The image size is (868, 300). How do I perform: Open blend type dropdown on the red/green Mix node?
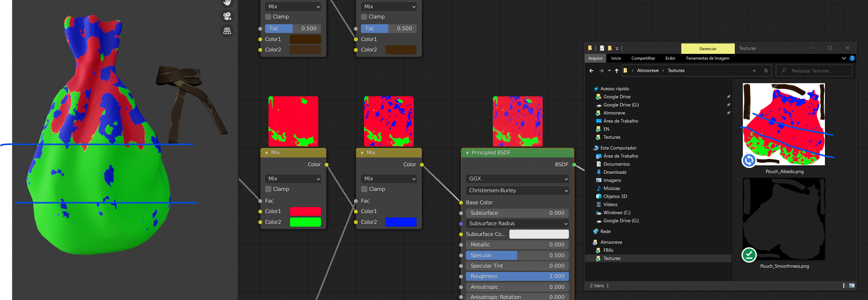coord(293,179)
